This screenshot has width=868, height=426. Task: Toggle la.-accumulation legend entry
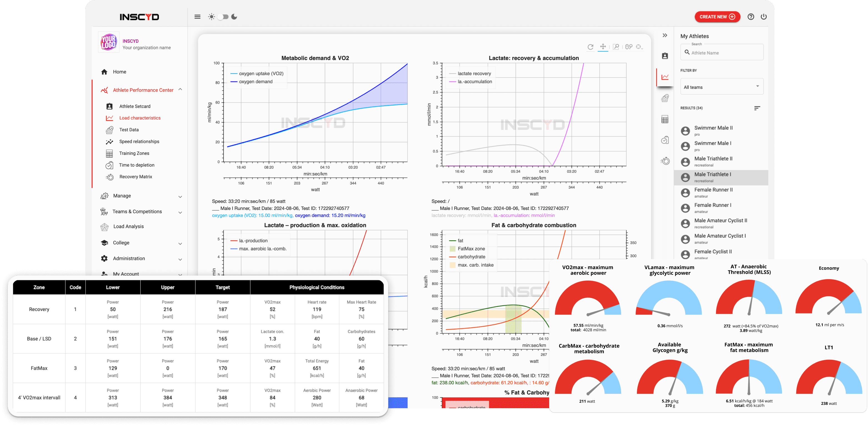click(x=471, y=82)
